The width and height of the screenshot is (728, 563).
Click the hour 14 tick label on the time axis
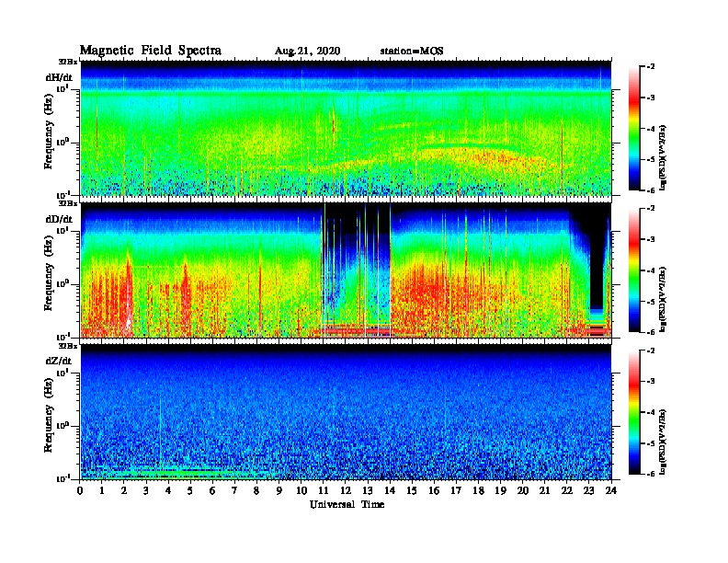tap(390, 490)
